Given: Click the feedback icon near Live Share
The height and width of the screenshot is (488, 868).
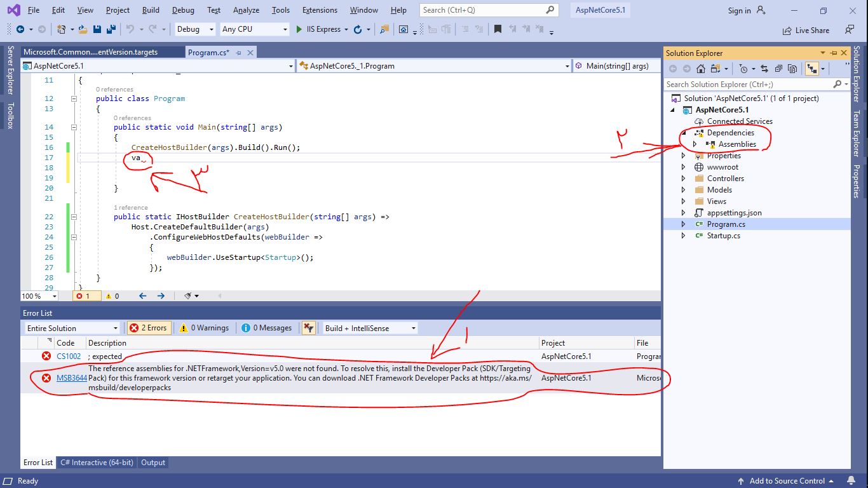Looking at the screenshot, I should (x=850, y=30).
